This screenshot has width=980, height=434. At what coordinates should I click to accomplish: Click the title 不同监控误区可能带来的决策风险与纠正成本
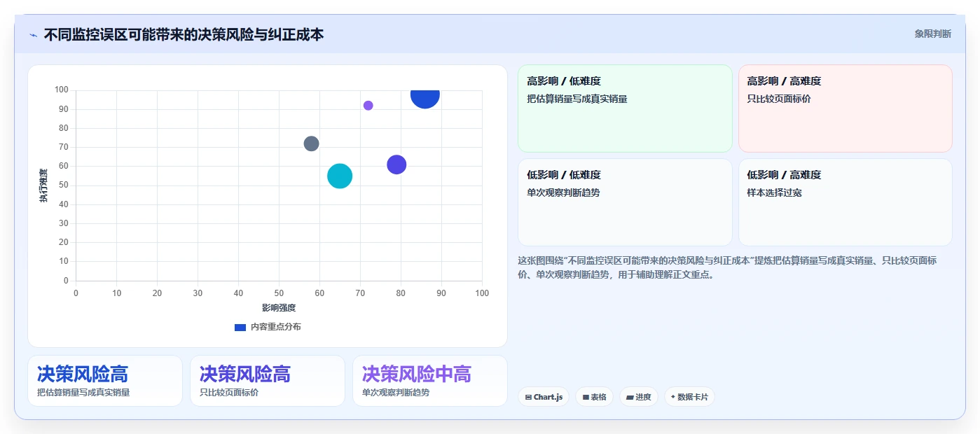click(x=184, y=34)
